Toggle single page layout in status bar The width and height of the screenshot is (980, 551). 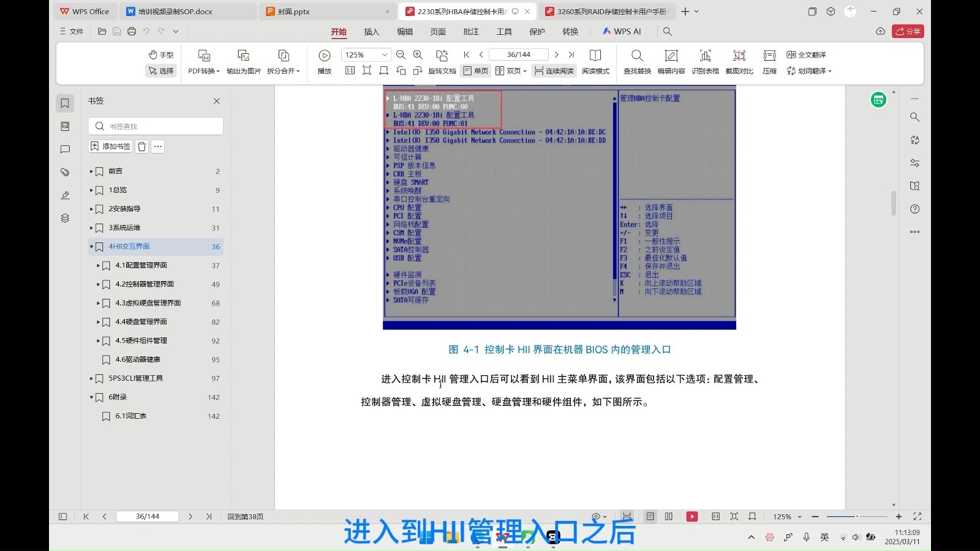650,517
